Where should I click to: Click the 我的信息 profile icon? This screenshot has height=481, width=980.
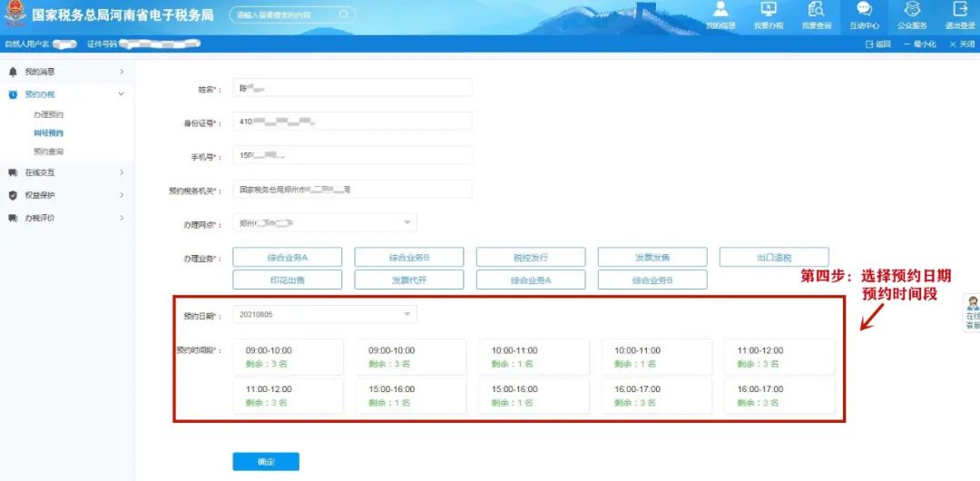(720, 10)
